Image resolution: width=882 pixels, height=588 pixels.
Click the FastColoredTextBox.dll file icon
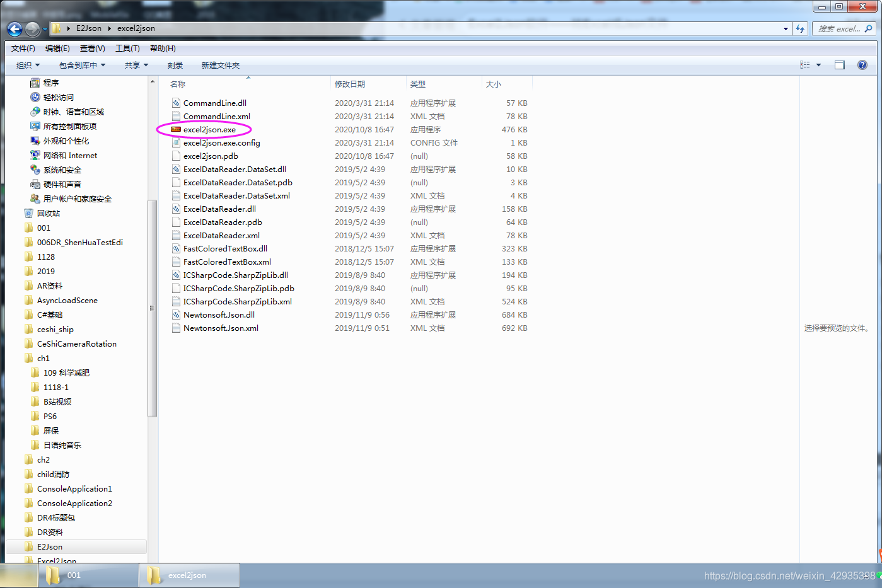click(x=177, y=248)
